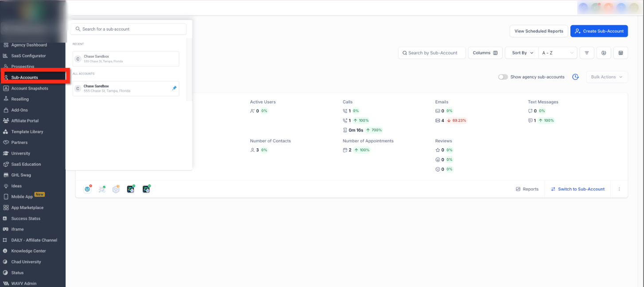
Task: Click the filter lines icon button
Action: (587, 53)
